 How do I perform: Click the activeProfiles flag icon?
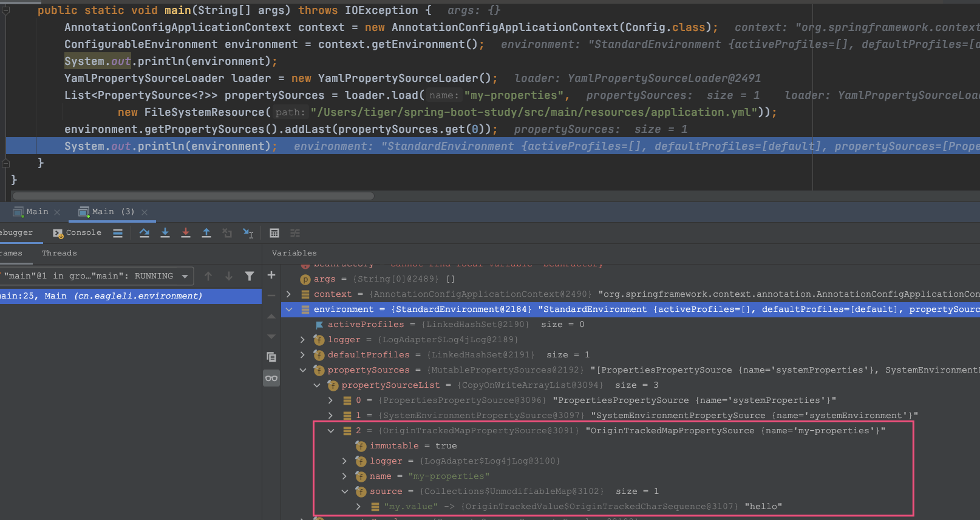[x=319, y=325]
